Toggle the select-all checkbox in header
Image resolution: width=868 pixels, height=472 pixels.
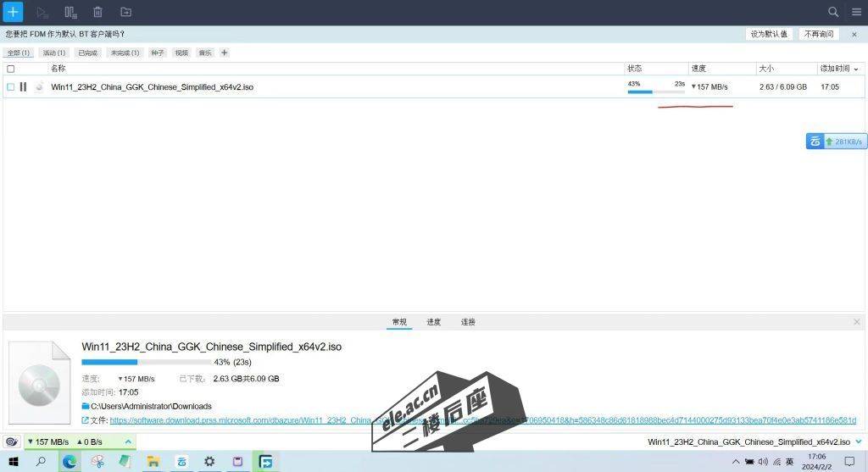point(10,69)
